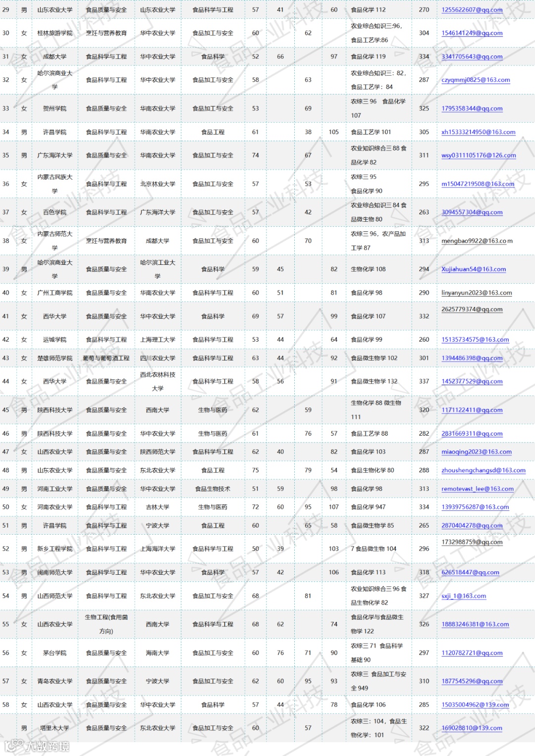Select the 西北农林科技大学 cell
535x756 pixels.
(158, 381)
